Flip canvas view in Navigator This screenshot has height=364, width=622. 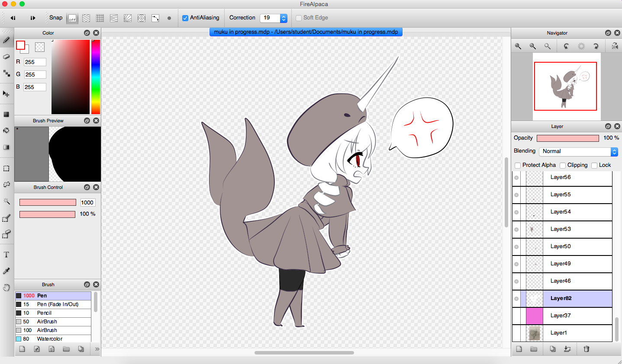click(x=615, y=46)
